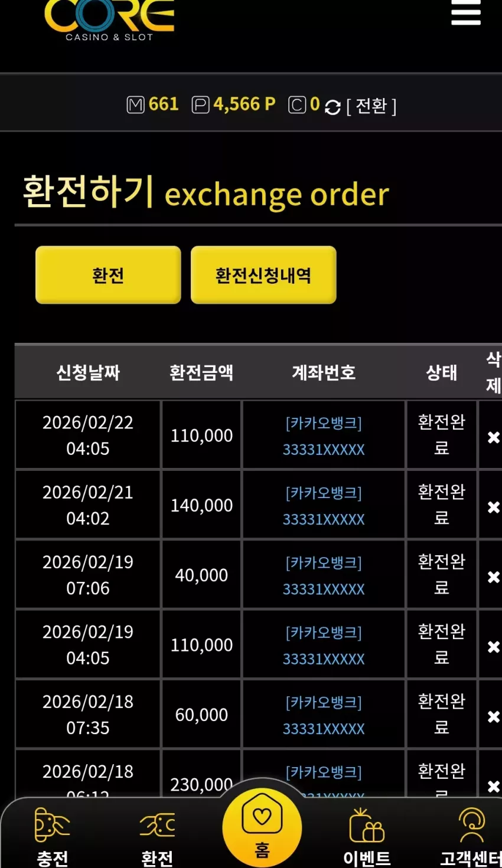Open the hamburger menu icon
The width and height of the screenshot is (502, 868).
pos(465,12)
